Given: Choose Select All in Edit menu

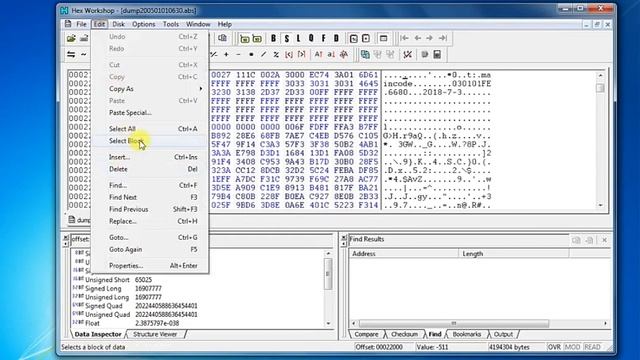Looking at the screenshot, I should click(x=149, y=129).
